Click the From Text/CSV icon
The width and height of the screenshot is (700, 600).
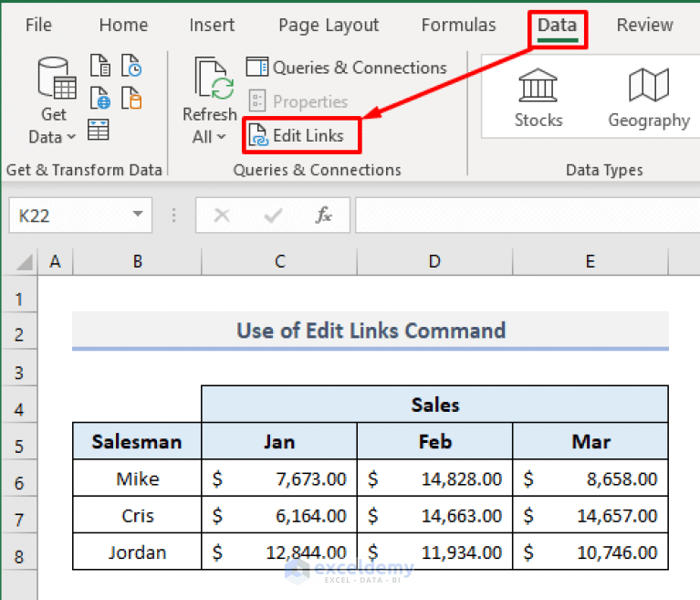pos(100,66)
